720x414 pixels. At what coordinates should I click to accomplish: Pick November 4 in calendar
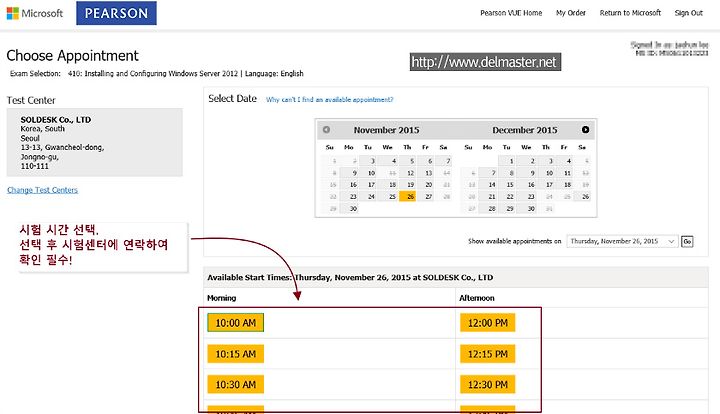[x=388, y=161]
